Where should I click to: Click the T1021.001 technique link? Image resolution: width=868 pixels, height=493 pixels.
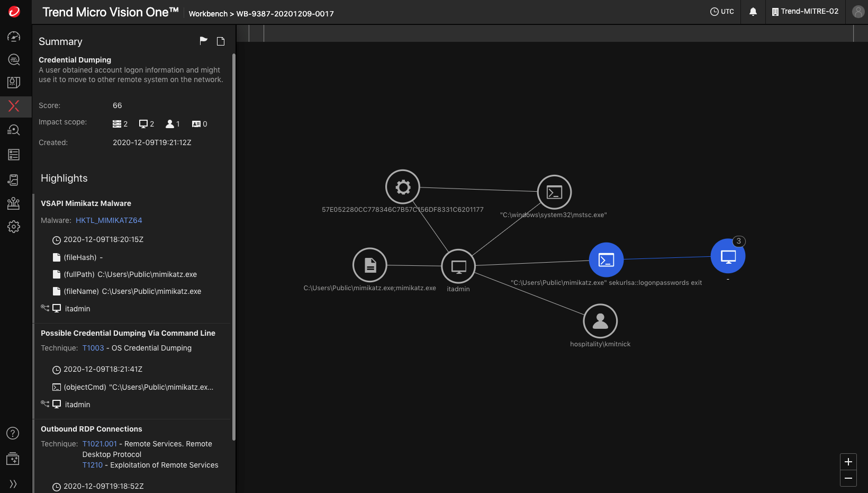click(100, 444)
